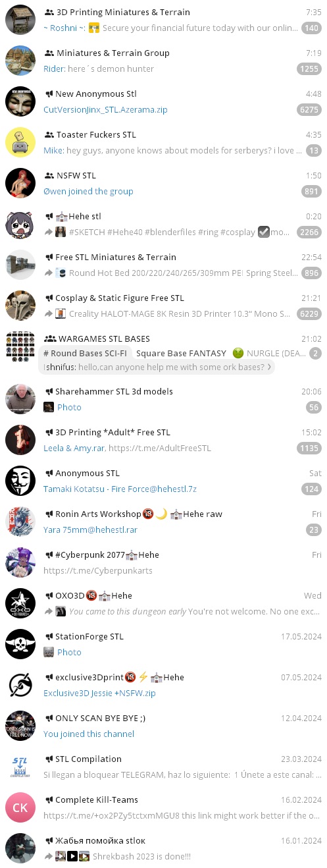327x868 pixels.
Task: Click the 6275 unread badge on New Anonymous Stl
Action: pos(309,110)
